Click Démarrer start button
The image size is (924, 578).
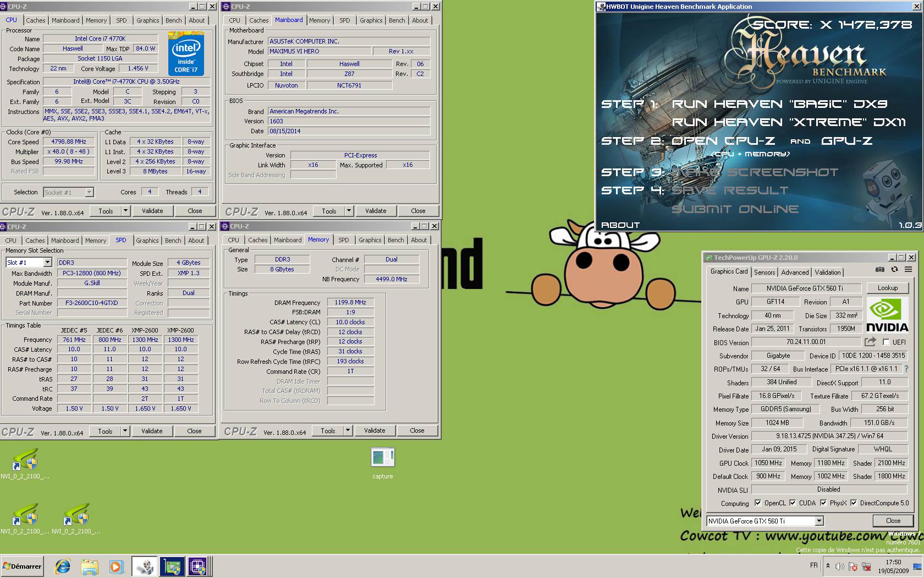pyautogui.click(x=22, y=566)
